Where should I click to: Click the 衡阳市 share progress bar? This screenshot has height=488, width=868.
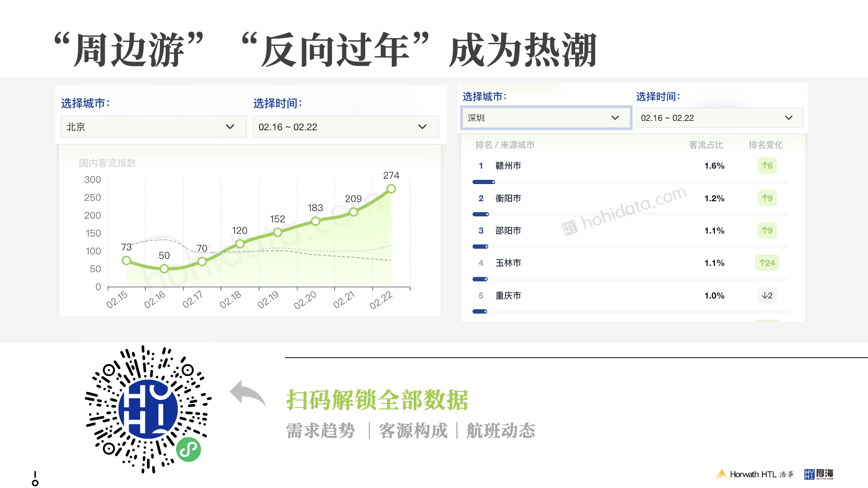pyautogui.click(x=630, y=214)
